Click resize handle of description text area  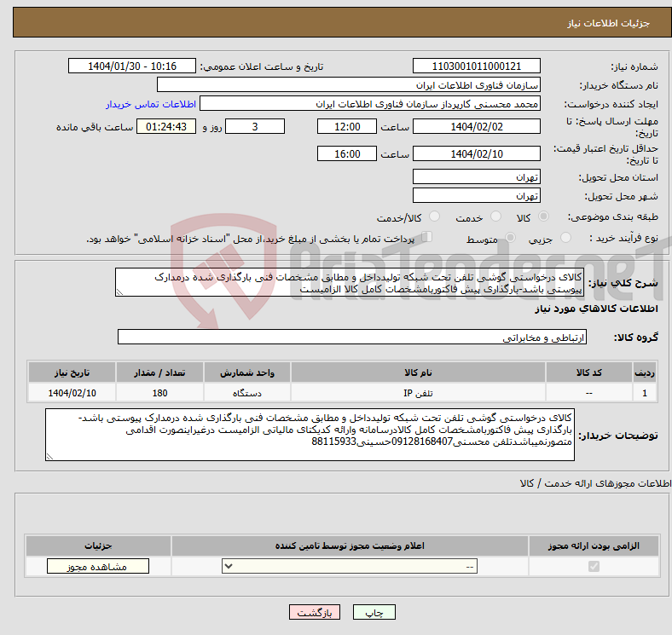[119, 292]
